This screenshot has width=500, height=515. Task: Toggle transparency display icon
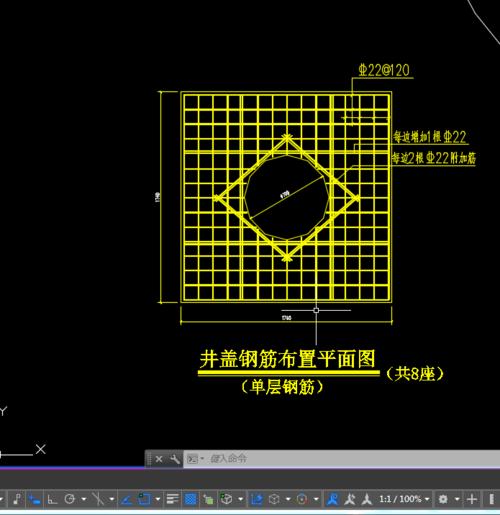point(190,499)
